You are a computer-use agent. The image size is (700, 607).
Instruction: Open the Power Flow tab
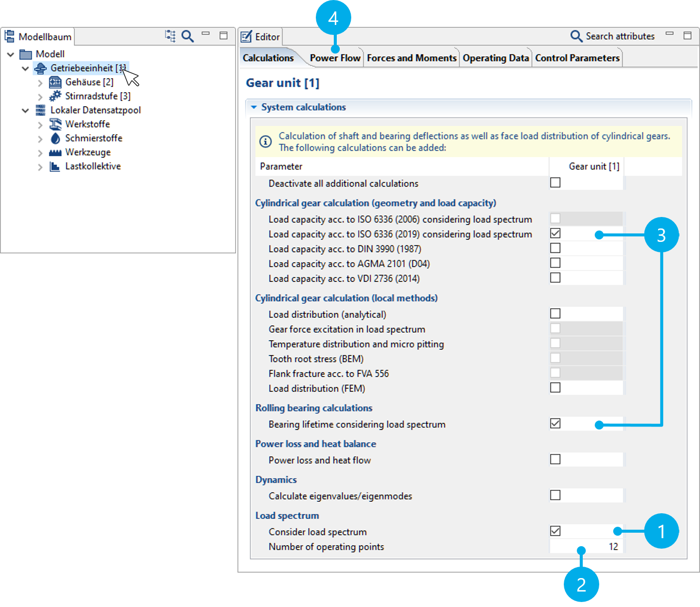pyautogui.click(x=335, y=58)
